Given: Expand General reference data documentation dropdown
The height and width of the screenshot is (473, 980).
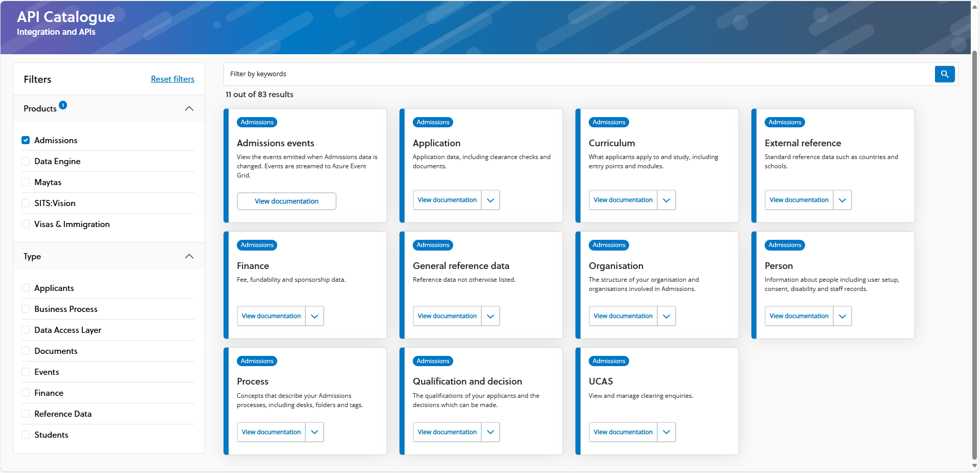Looking at the screenshot, I should (491, 316).
